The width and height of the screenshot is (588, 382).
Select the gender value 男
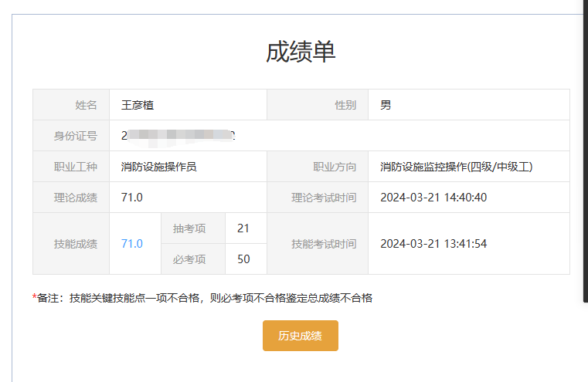(x=386, y=105)
